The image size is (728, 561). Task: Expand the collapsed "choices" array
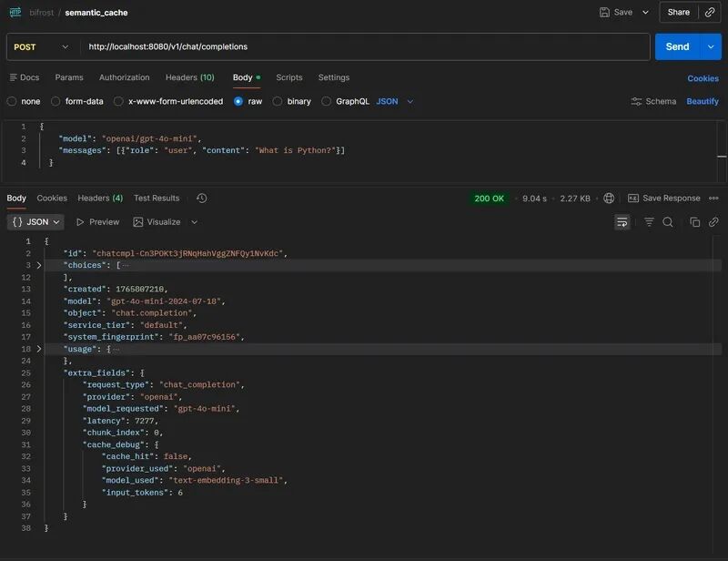38,265
